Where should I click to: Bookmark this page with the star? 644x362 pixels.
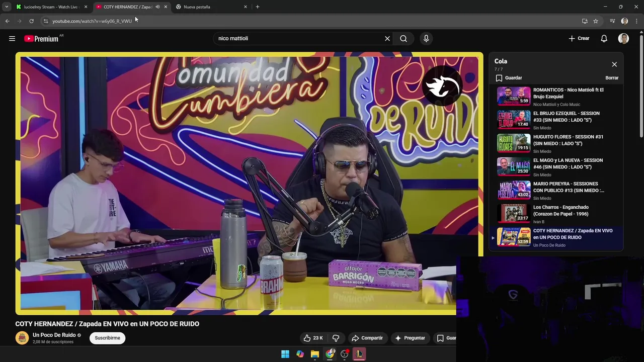pos(596,21)
